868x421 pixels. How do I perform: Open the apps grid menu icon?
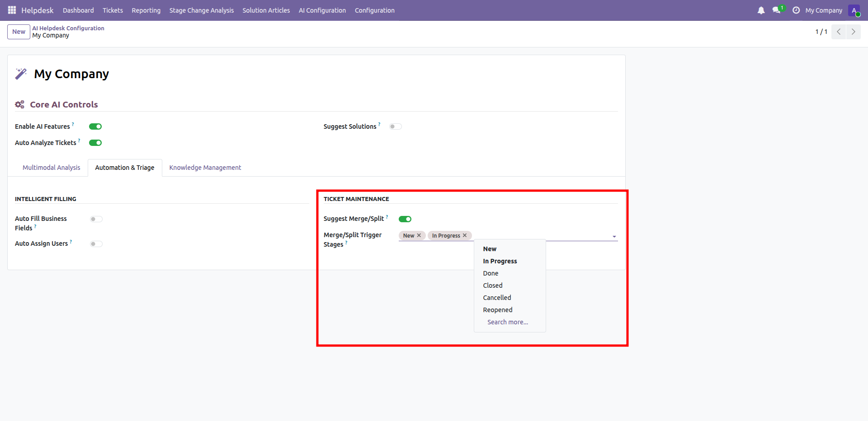(12, 10)
